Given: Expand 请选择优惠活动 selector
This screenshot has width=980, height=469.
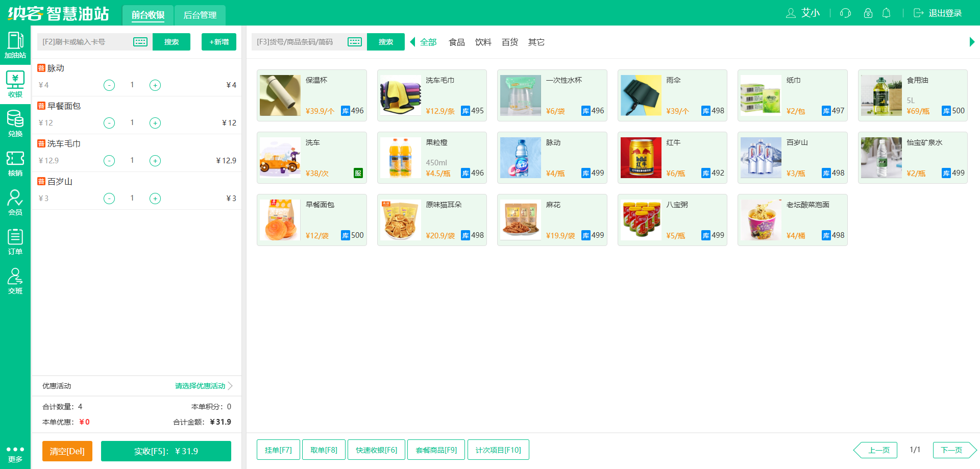Looking at the screenshot, I should pyautogui.click(x=204, y=386).
